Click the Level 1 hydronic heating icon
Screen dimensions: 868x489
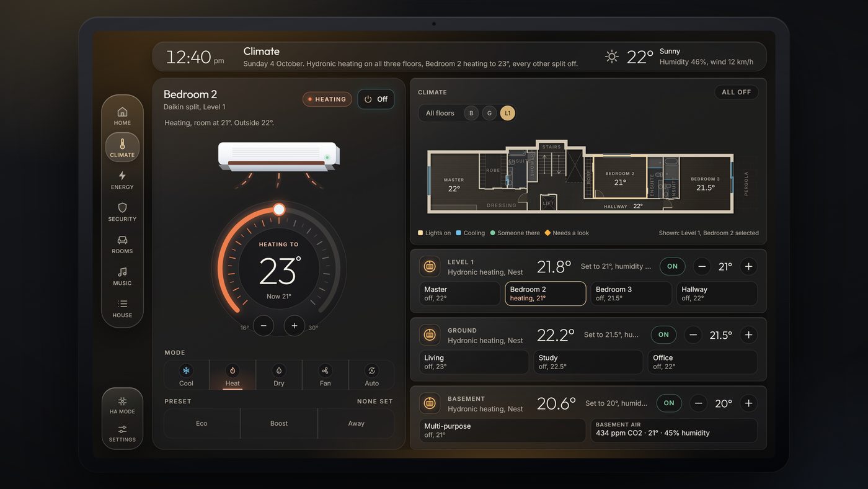(430, 266)
